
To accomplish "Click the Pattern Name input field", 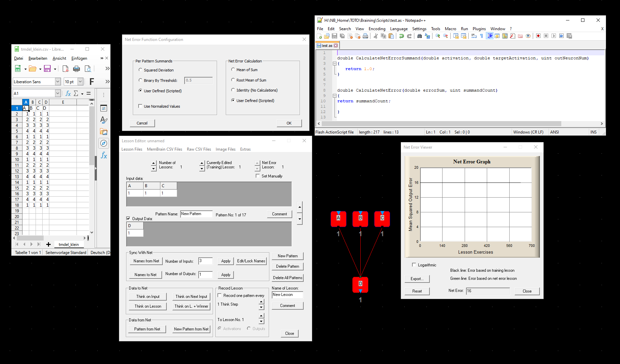I will (x=196, y=214).
